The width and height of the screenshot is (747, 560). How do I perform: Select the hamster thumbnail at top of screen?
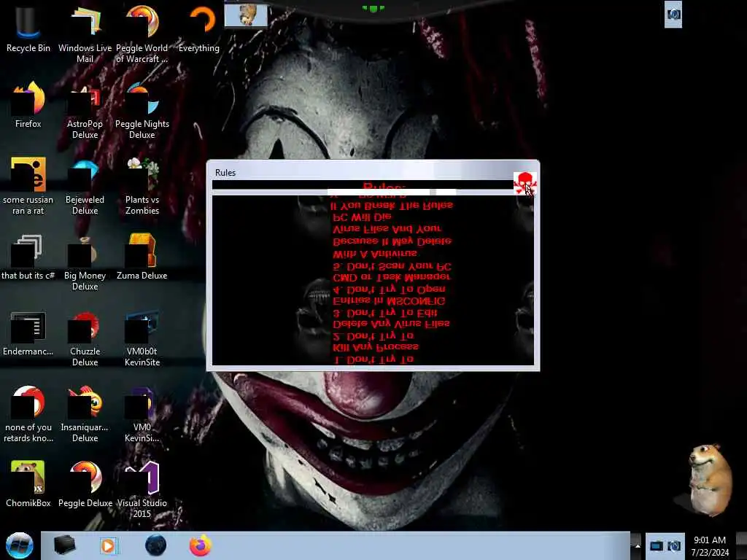point(246,15)
